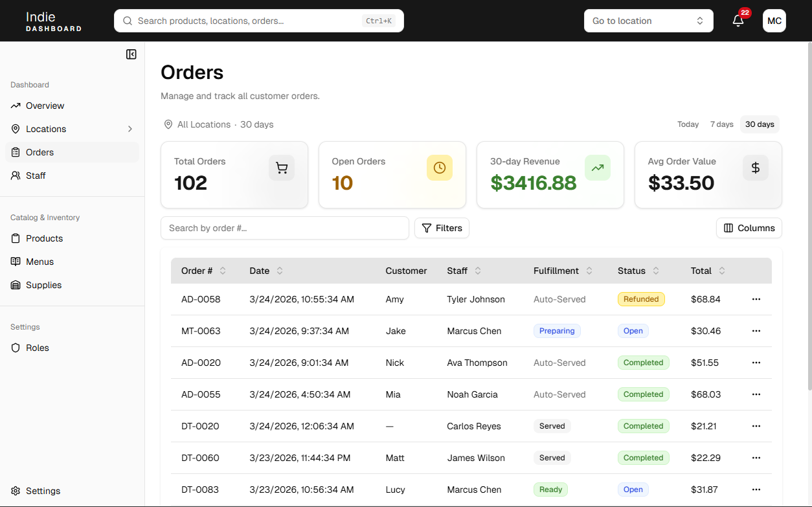The image size is (812, 507).
Task: Switch the time range to Today
Action: 688,124
